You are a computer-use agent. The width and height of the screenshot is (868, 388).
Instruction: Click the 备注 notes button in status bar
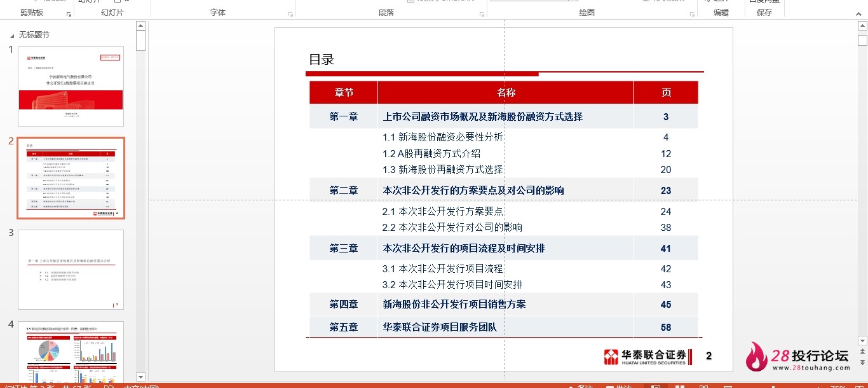[581, 387]
